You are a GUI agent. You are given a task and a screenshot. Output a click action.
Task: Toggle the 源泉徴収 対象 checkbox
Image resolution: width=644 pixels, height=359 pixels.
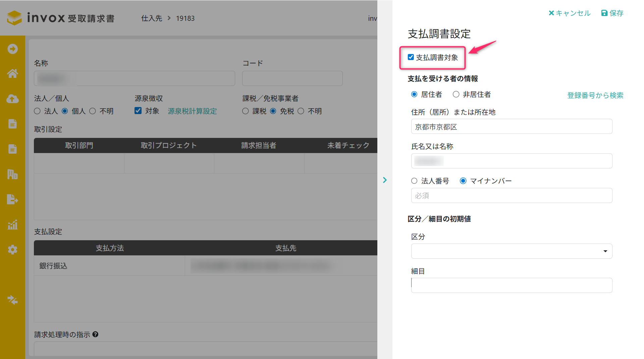tap(138, 111)
